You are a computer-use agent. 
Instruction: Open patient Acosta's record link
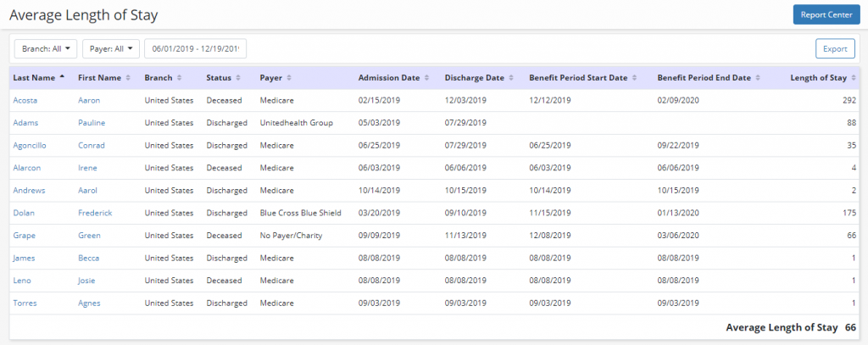(26, 100)
